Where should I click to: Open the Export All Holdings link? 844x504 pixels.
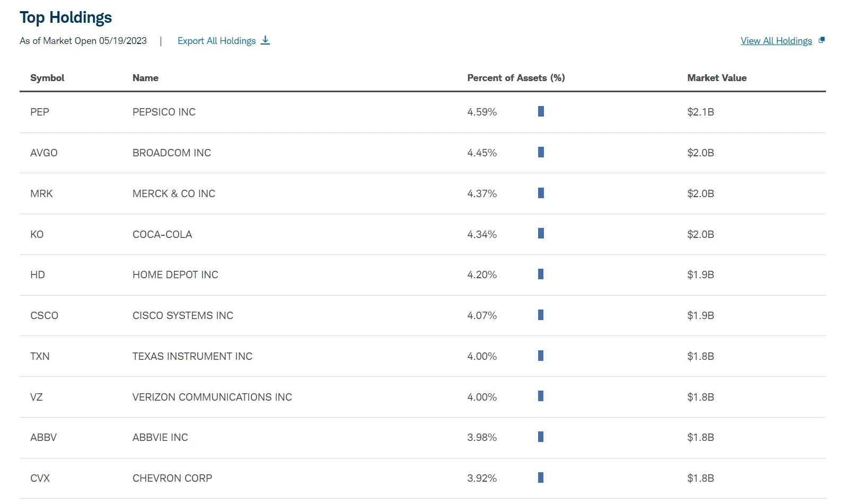click(x=217, y=41)
